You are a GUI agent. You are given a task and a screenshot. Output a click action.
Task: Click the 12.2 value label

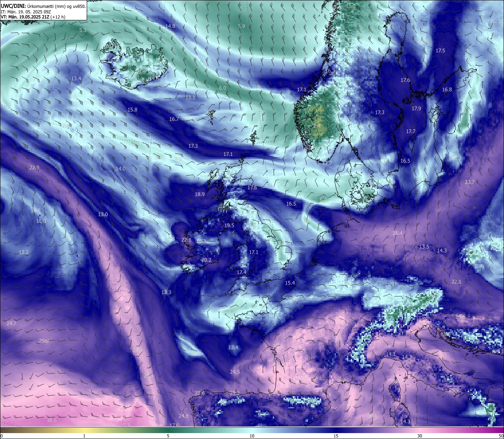click(x=24, y=252)
